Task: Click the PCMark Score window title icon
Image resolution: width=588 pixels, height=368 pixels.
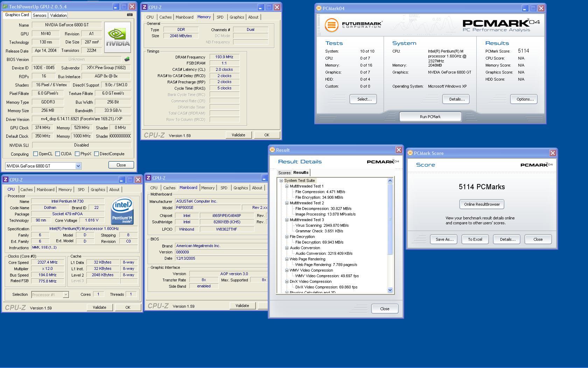Action: point(410,153)
